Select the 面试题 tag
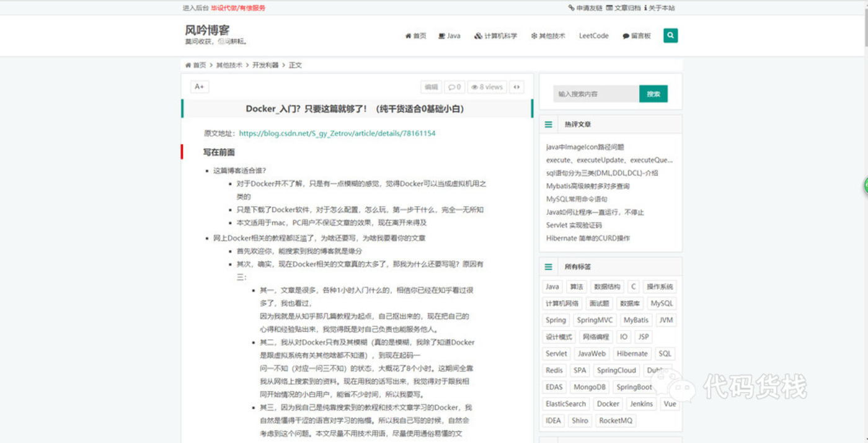 pyautogui.click(x=600, y=303)
